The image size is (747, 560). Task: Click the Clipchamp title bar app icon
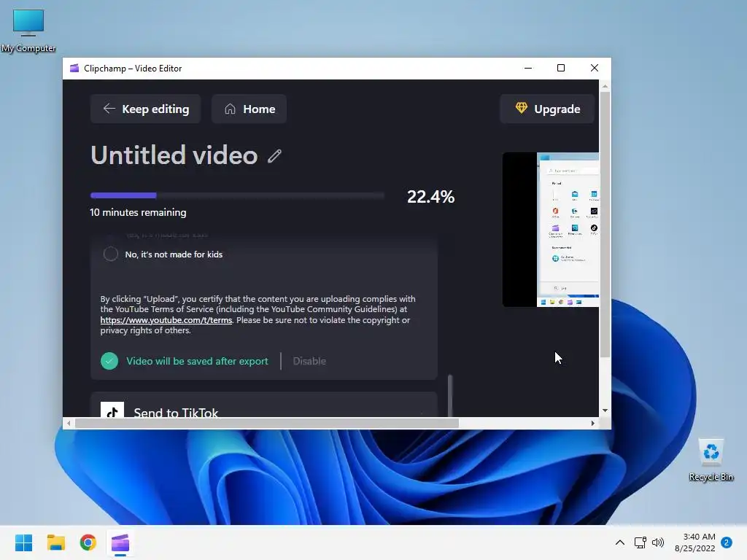pos(74,68)
